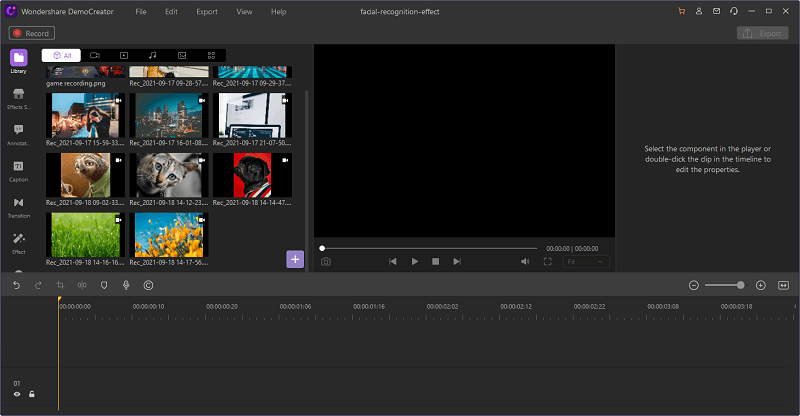800x416 pixels.
Task: Play the preview video
Action: [x=415, y=261]
